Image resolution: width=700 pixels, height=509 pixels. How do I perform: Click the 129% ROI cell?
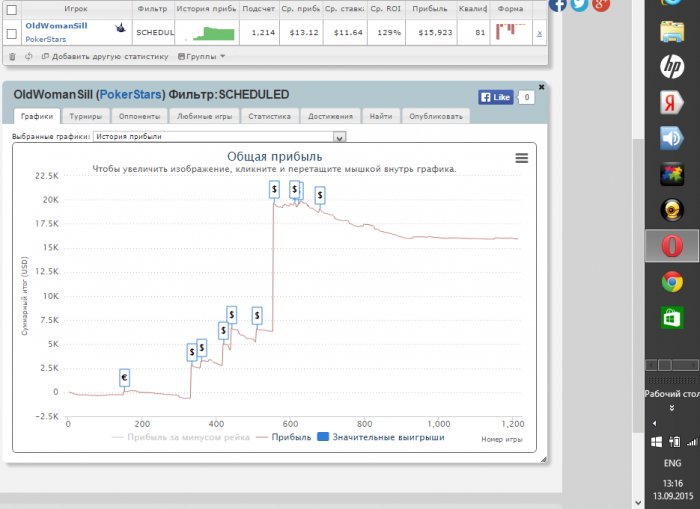coord(389,33)
